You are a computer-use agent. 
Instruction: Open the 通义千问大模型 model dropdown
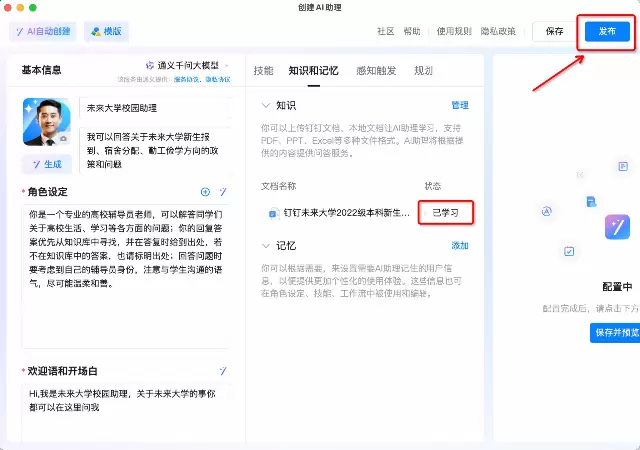[187, 65]
